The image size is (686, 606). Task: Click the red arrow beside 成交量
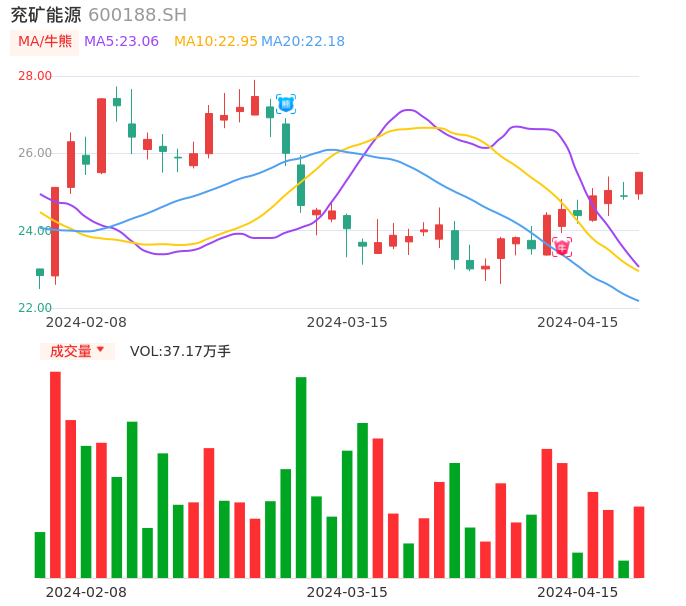[x=100, y=351]
